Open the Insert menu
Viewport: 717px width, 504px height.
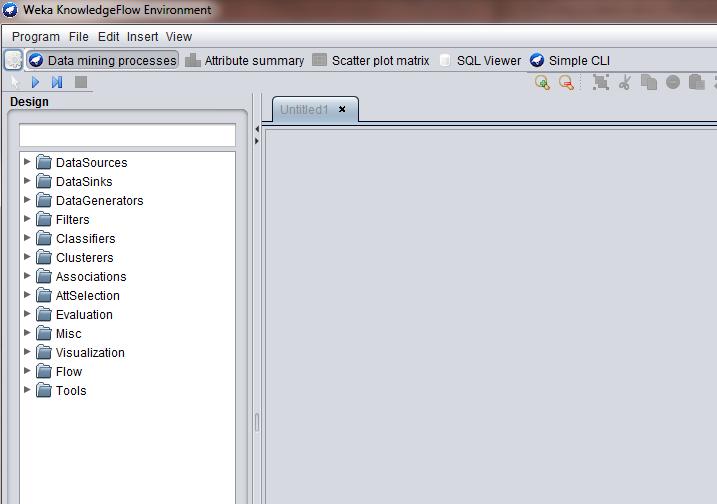click(x=142, y=37)
